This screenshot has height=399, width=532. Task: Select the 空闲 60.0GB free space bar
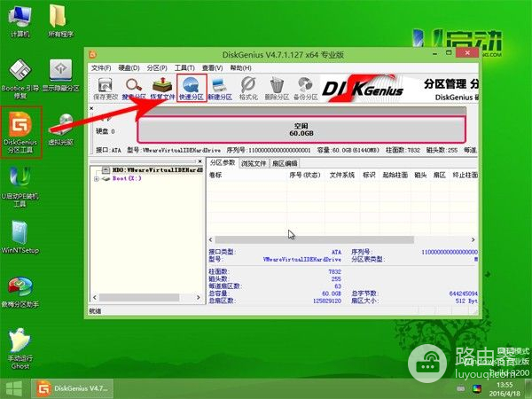(x=301, y=129)
